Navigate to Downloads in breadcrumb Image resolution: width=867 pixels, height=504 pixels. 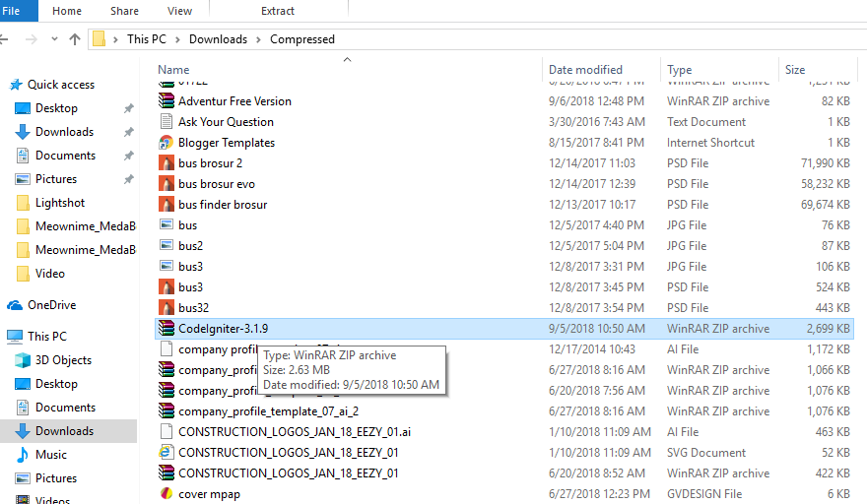[x=218, y=39]
